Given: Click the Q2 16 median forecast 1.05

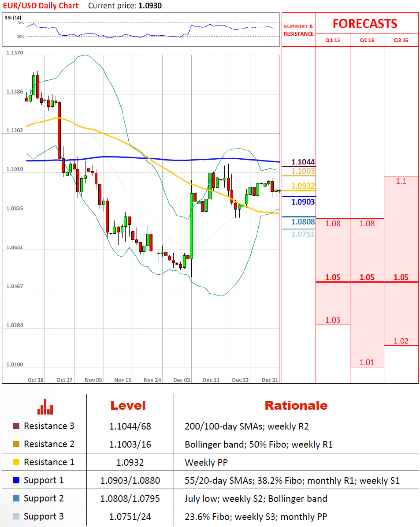Looking at the screenshot, I should click(x=367, y=277).
